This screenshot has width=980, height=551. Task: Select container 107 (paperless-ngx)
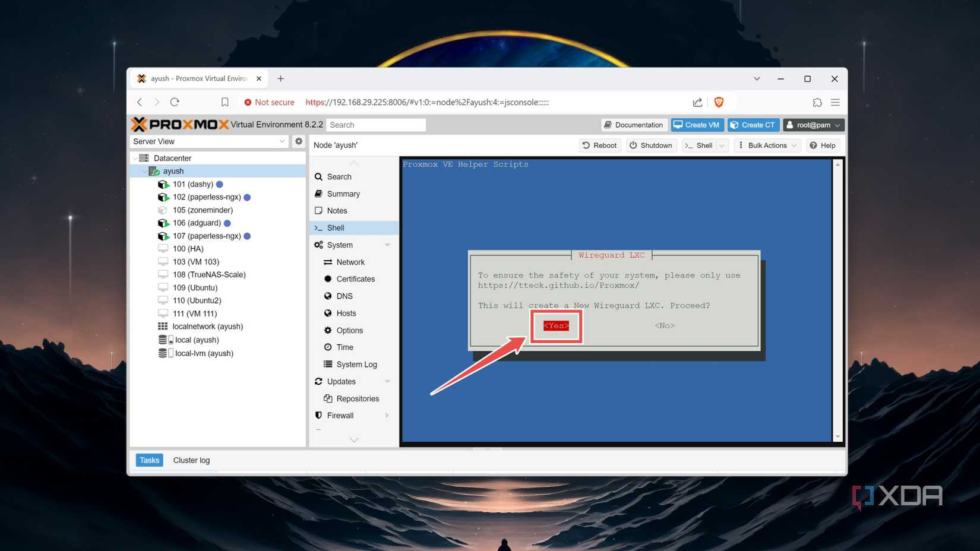coord(207,236)
